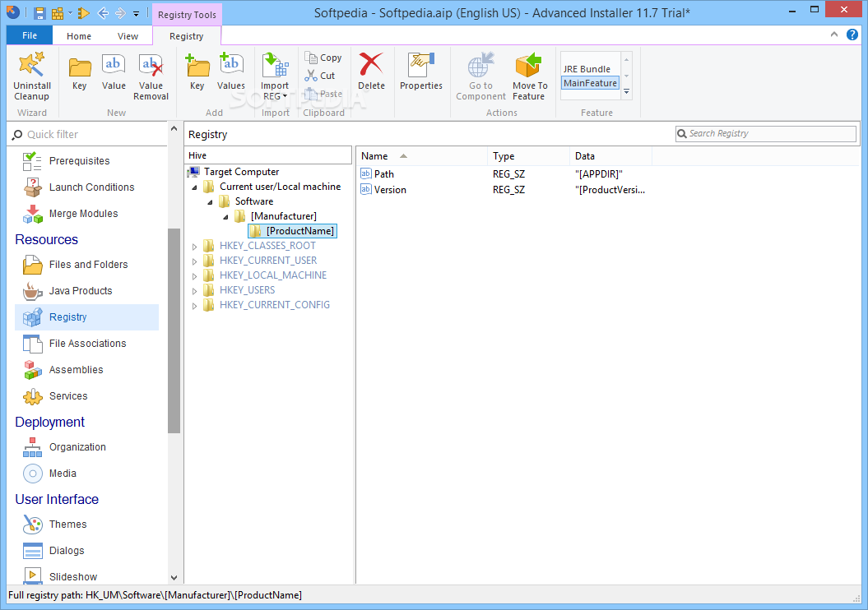This screenshot has width=868, height=610.
Task: Add existing registry Values
Action: (231, 72)
